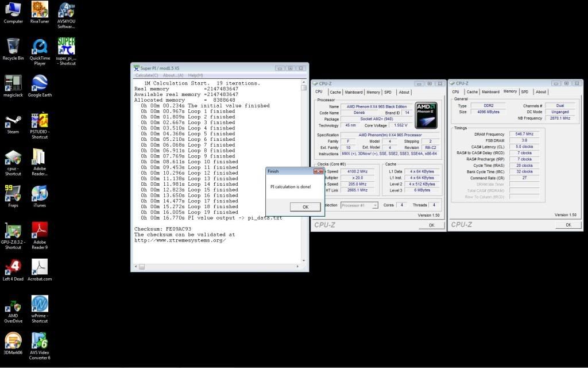The image size is (588, 368).
Task: Launch Left 4 Dead from the desktop
Action: [13, 270]
